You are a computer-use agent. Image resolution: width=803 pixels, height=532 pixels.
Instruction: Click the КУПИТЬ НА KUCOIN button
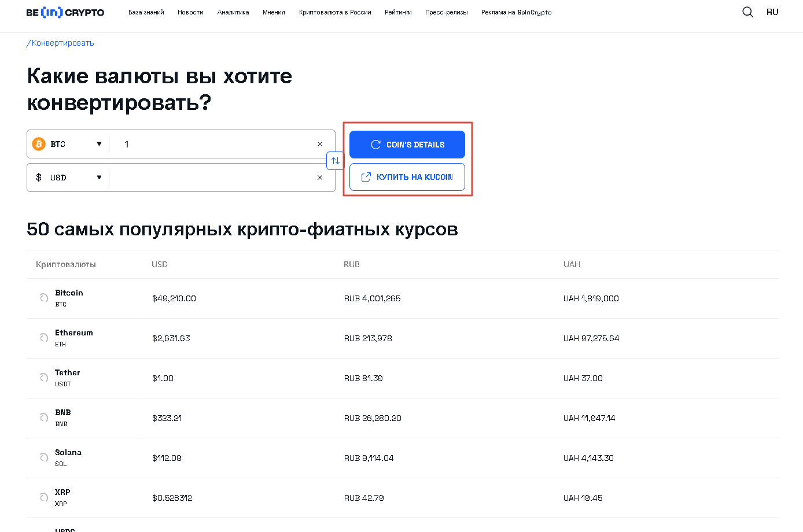pyautogui.click(x=407, y=177)
